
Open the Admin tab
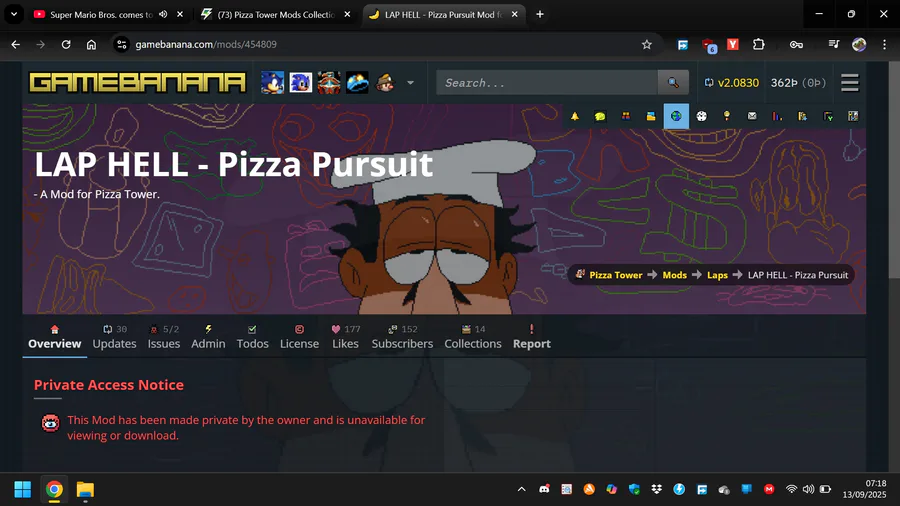point(208,337)
